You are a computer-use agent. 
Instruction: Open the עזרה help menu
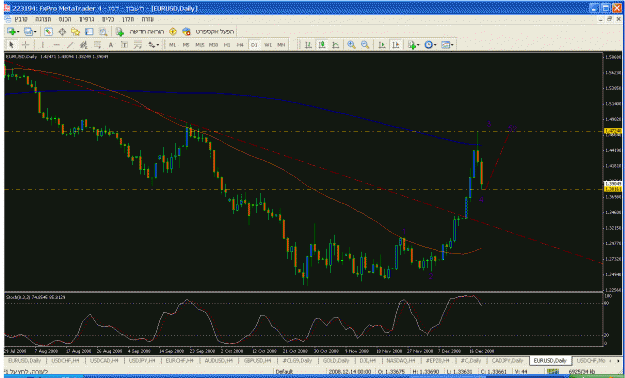(x=147, y=19)
